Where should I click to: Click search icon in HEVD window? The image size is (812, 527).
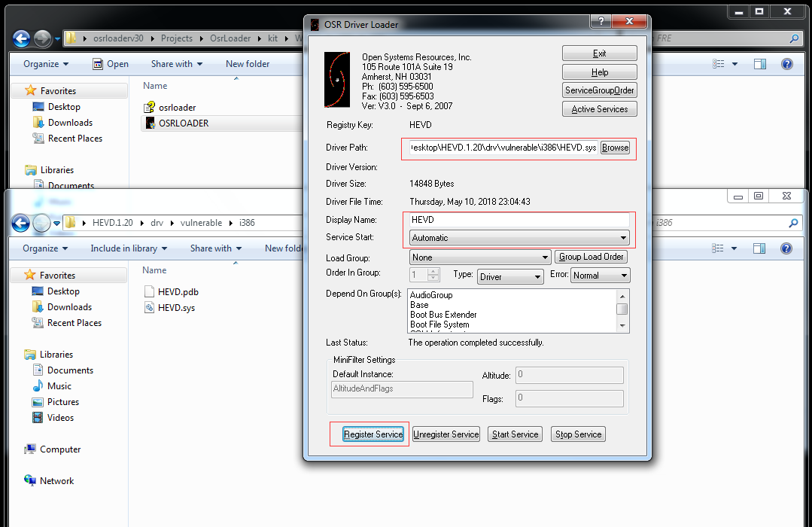[793, 223]
